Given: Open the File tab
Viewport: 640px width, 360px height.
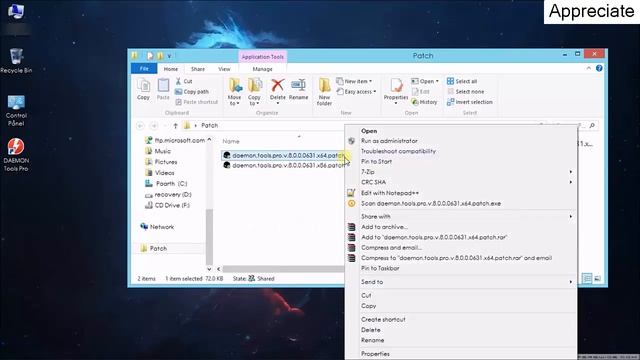Looking at the screenshot, I should tap(144, 69).
